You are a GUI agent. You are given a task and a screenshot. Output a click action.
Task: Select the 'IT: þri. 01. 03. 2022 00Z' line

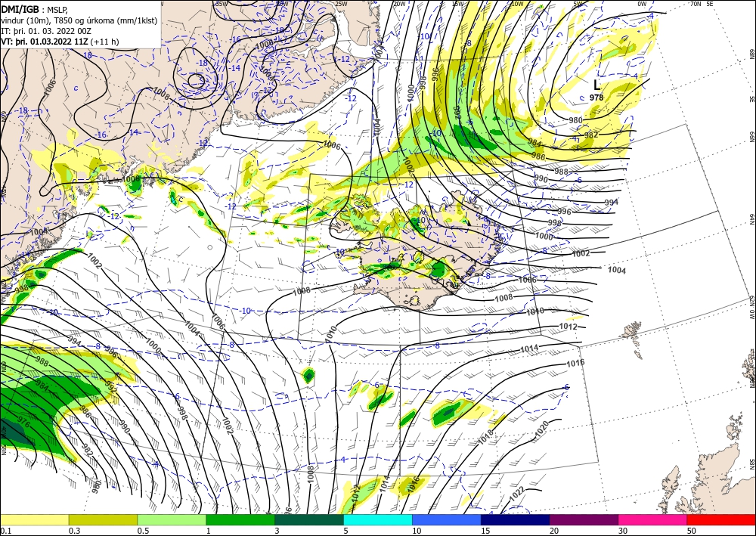[46, 31]
